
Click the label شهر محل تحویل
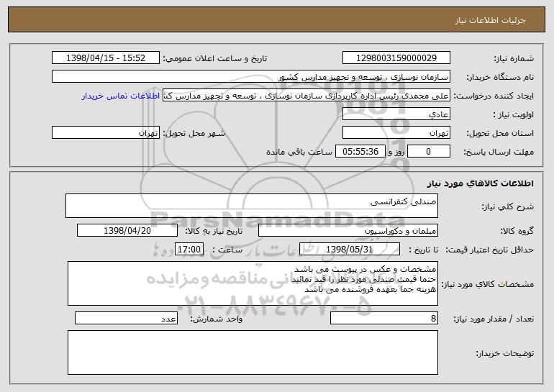pos(194,134)
